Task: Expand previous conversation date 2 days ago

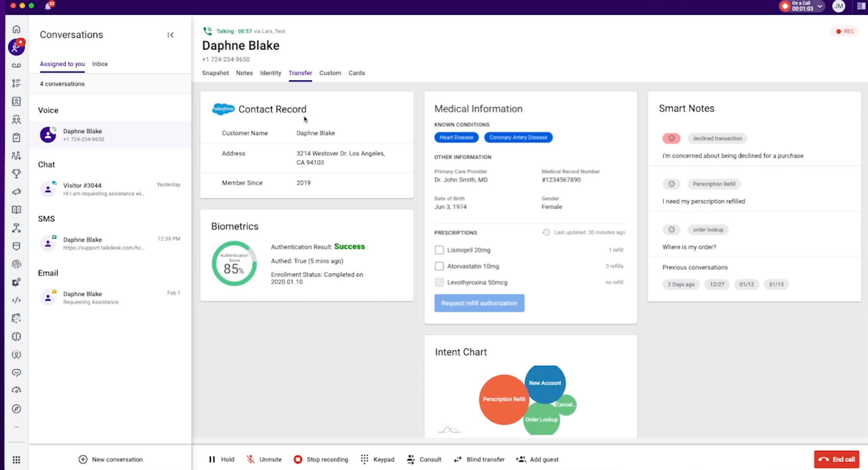Action: (x=681, y=284)
